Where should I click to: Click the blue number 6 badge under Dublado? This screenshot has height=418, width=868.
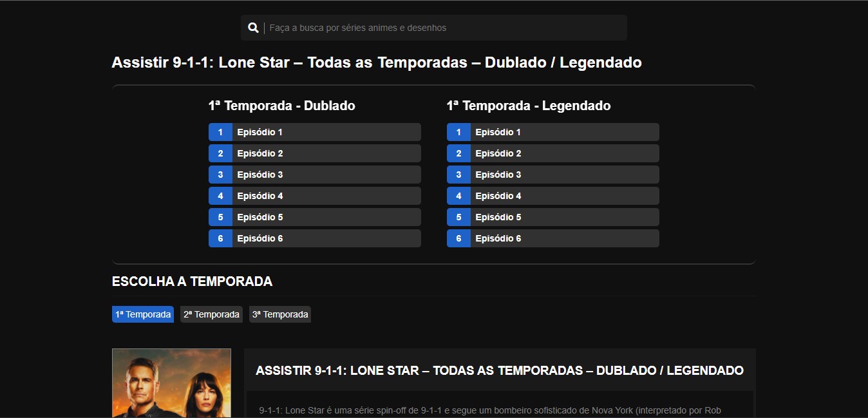[220, 238]
